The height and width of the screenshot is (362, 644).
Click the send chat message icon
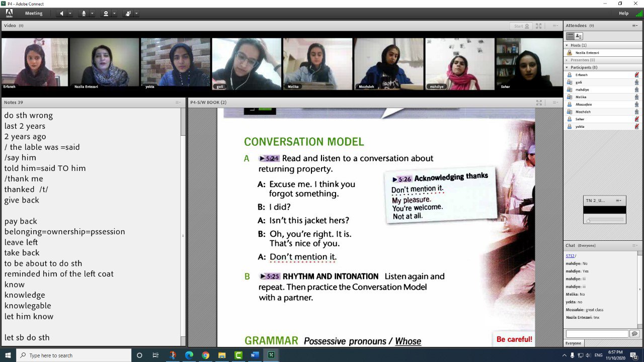pos(634,334)
